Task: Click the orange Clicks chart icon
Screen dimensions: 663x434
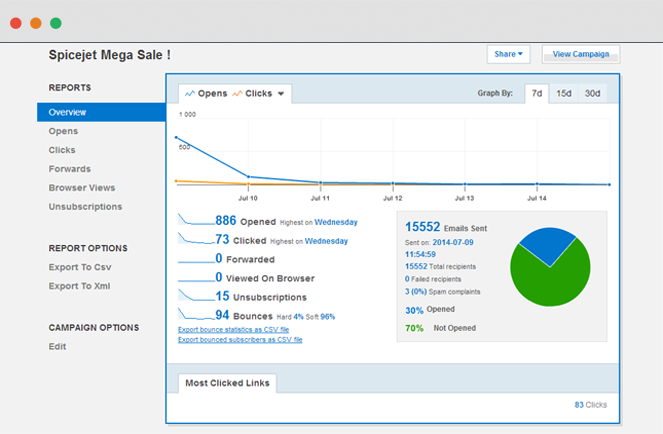Action: (237, 93)
